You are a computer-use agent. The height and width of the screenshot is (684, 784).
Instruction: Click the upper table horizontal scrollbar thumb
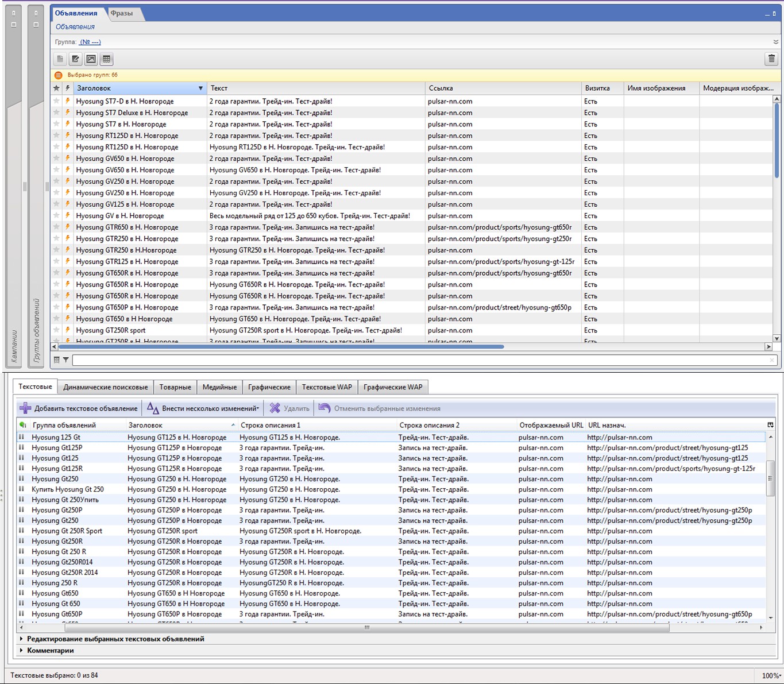281,347
